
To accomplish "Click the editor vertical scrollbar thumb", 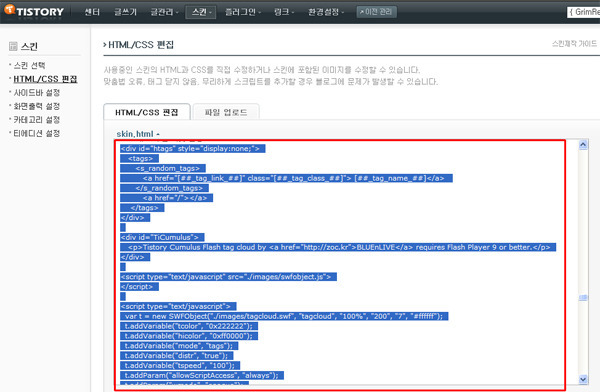I will (583, 297).
